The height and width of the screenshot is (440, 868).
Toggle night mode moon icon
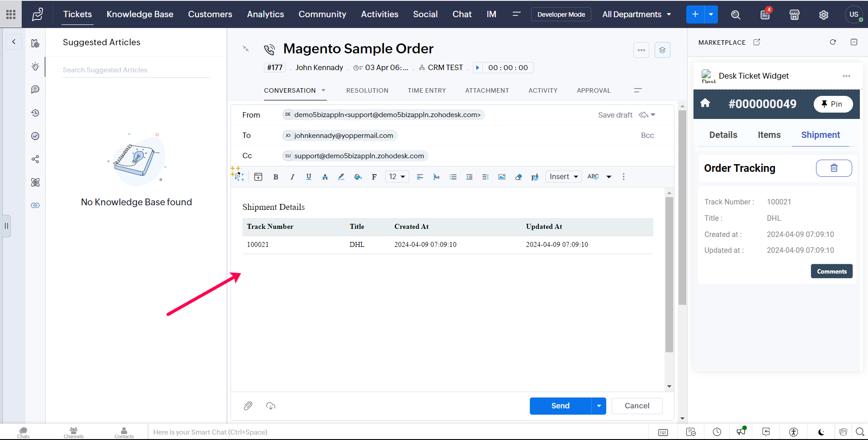click(821, 432)
